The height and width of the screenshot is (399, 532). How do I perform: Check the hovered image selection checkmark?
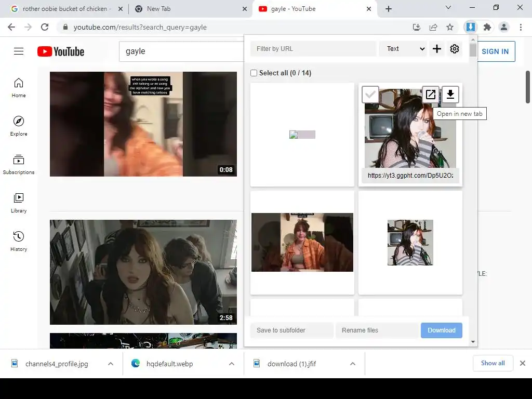[x=370, y=95]
